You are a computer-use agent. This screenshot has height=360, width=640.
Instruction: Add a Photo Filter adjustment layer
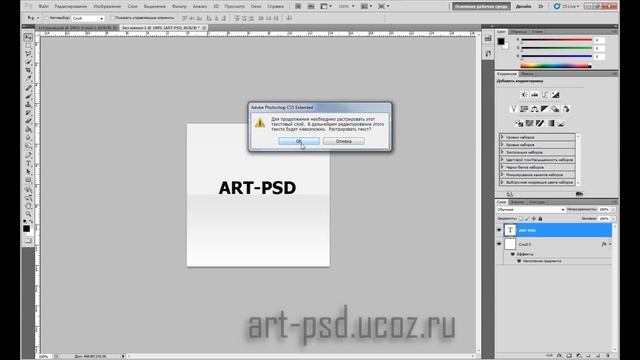point(556,109)
